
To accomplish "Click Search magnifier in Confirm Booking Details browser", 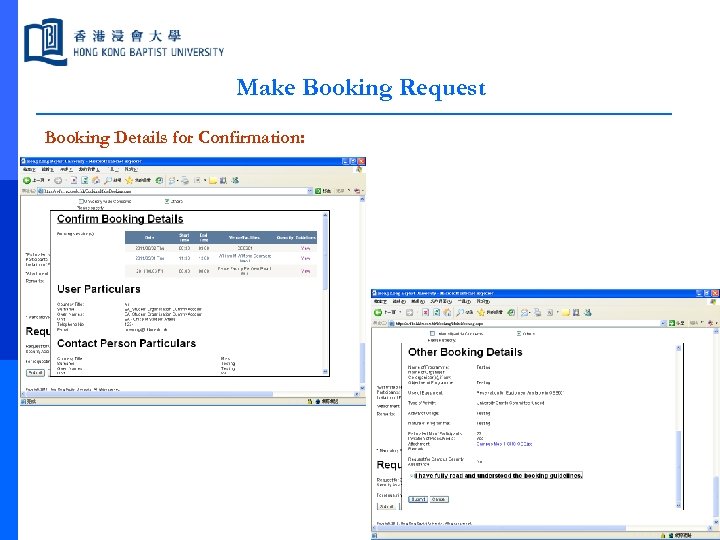I will [x=108, y=180].
